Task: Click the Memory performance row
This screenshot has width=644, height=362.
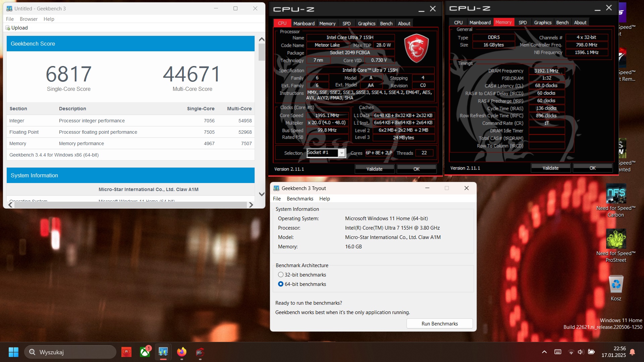Action: click(130, 143)
